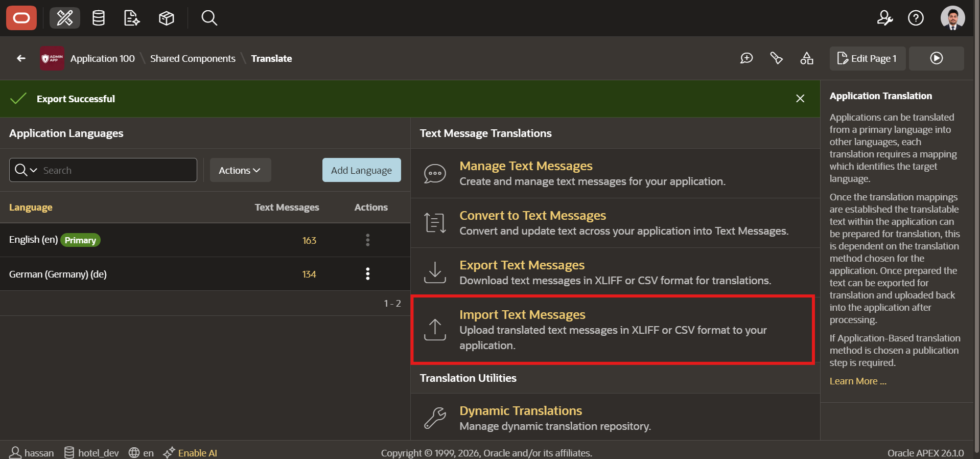Viewport: 980px width, 459px height.
Task: Open Manage Text Messages link
Action: tap(526, 166)
